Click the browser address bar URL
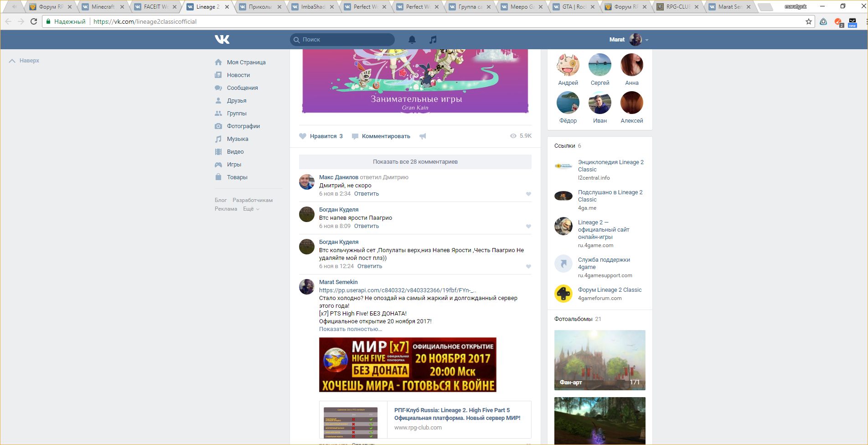The width and height of the screenshot is (868, 445). coord(145,21)
